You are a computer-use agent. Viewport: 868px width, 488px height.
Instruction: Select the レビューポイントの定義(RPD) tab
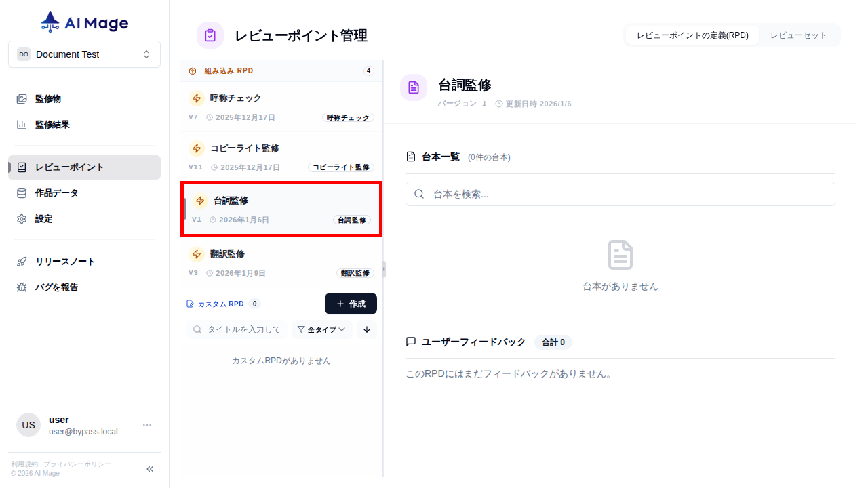click(x=692, y=35)
